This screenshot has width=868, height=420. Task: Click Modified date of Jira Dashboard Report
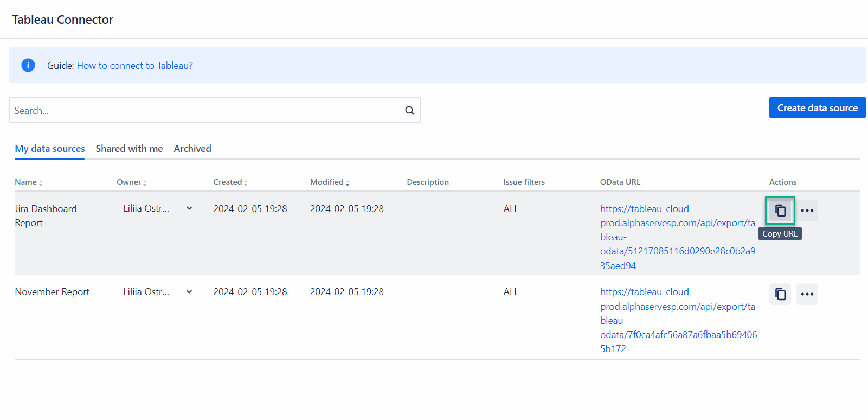(x=347, y=209)
